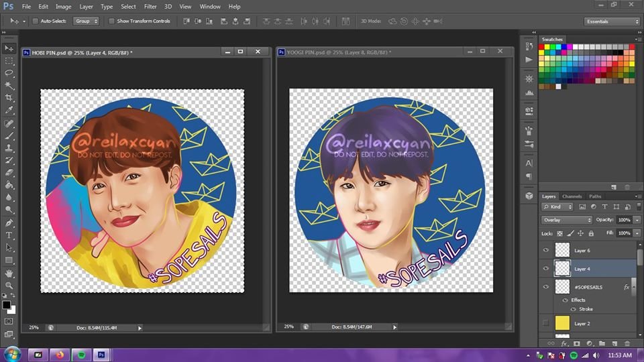Select the Eraser tool
The image size is (644, 362).
9,173
